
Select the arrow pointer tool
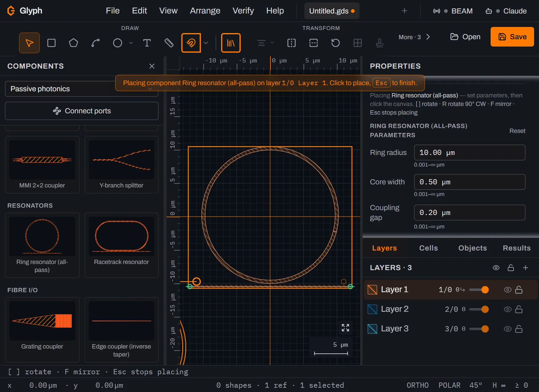29,43
